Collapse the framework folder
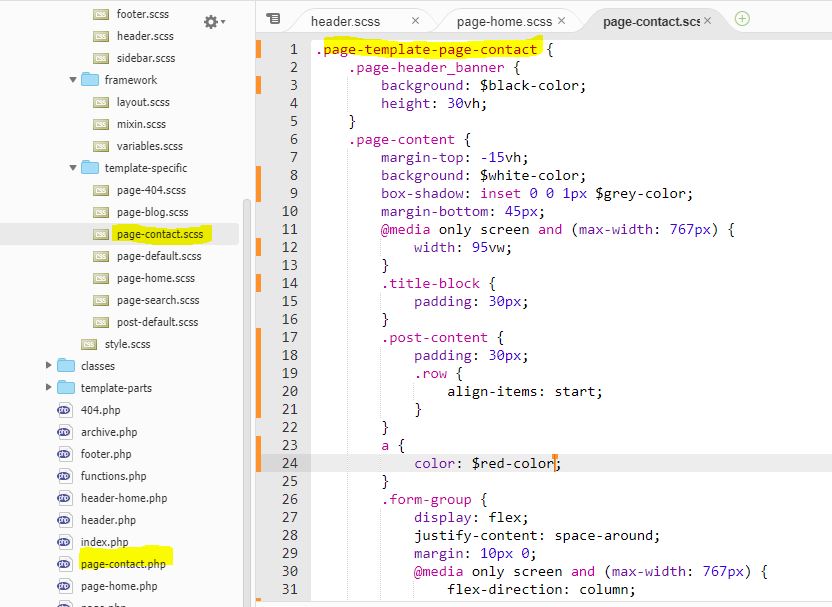 71,80
